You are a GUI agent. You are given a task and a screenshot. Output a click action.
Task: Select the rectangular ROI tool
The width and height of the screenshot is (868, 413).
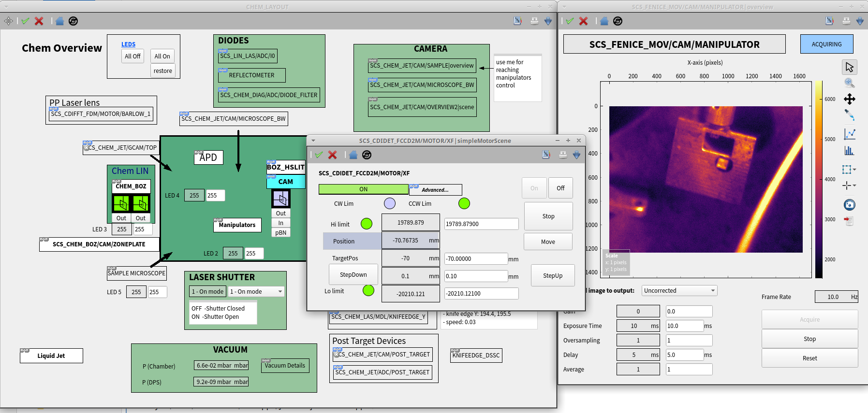847,170
